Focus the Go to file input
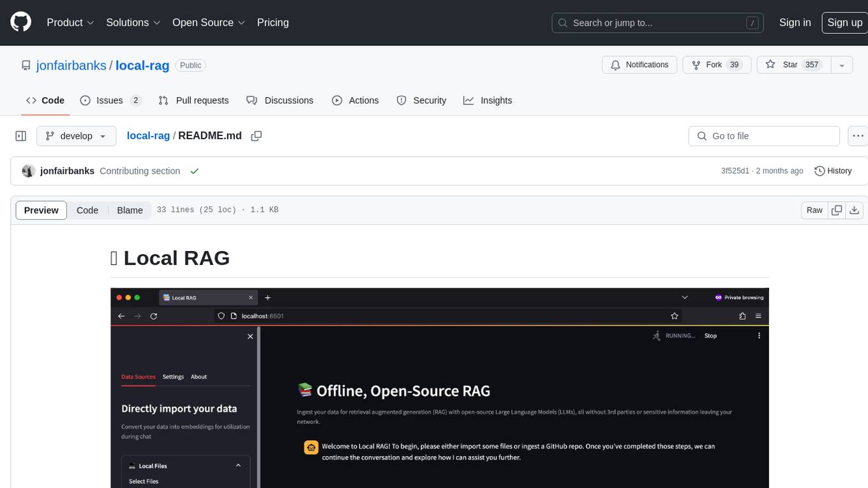This screenshot has width=868, height=488. pos(764,136)
